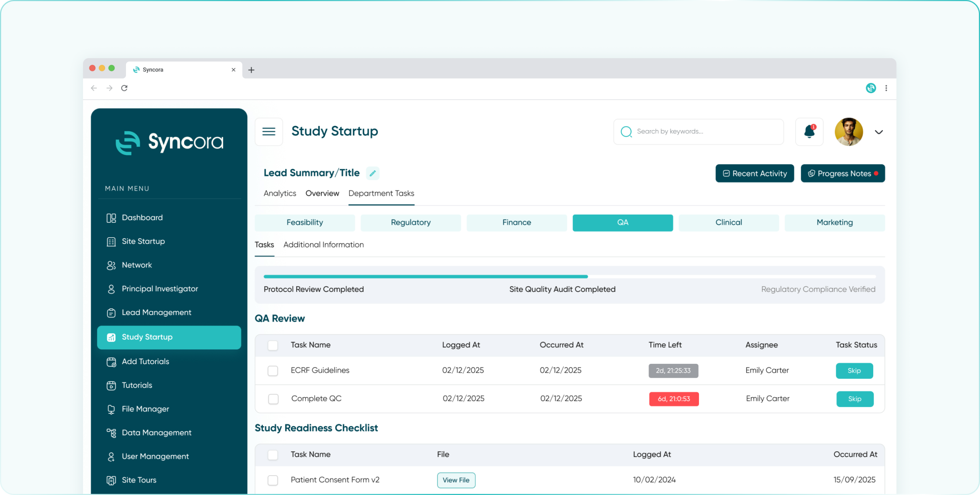
Task: Select the Regulatory department tab
Action: (x=411, y=223)
